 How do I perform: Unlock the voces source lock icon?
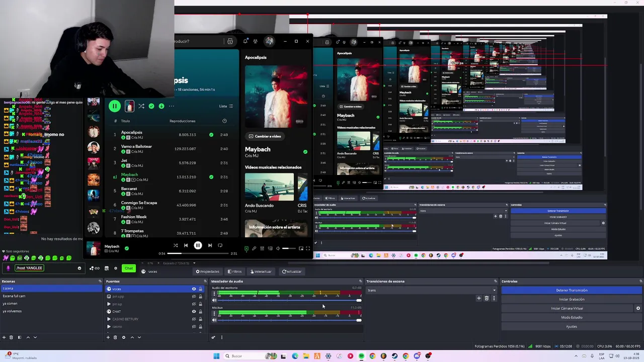point(200,289)
